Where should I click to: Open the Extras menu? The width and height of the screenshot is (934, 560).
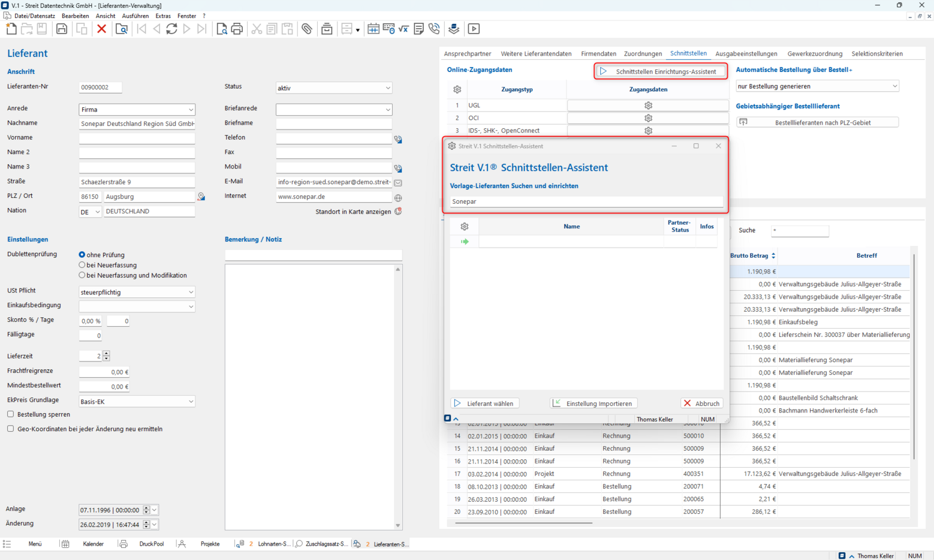point(163,16)
